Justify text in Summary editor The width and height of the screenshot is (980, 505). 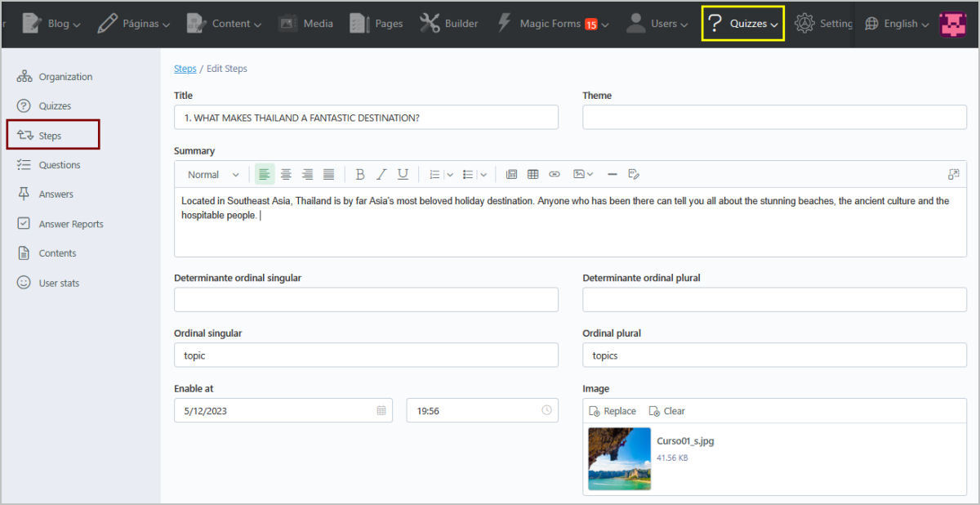click(x=328, y=174)
